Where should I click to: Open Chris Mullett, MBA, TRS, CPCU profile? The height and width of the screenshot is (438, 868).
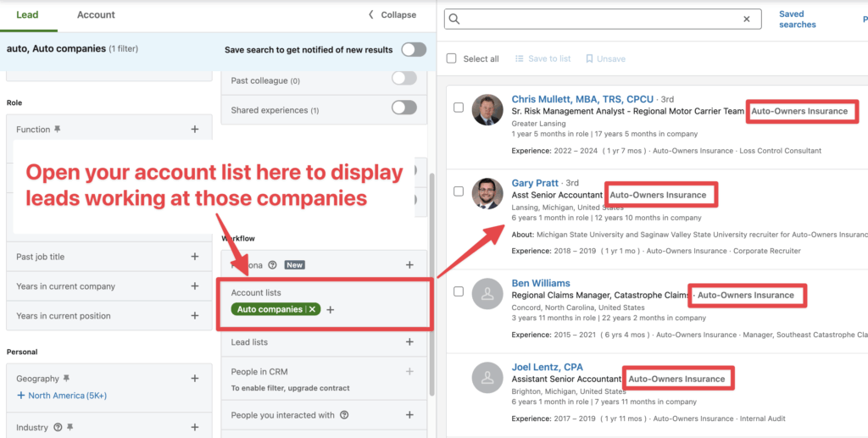(582, 99)
